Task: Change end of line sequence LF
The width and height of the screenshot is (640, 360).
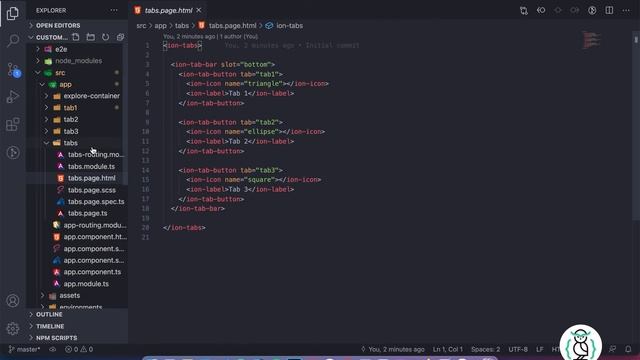Action: [540, 349]
